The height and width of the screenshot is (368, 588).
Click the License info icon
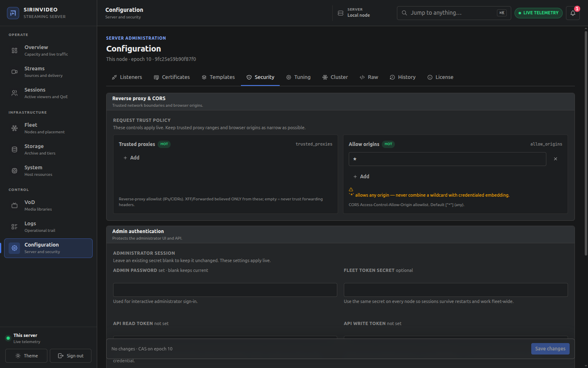(430, 77)
